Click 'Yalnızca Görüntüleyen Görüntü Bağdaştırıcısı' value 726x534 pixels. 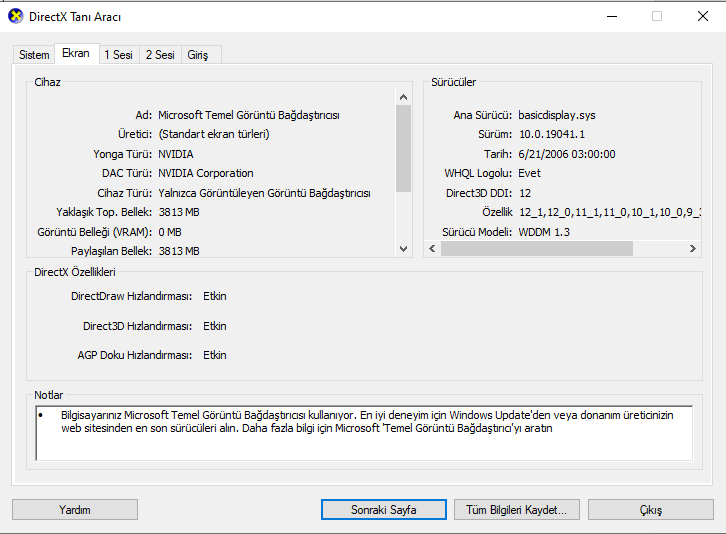(x=264, y=193)
